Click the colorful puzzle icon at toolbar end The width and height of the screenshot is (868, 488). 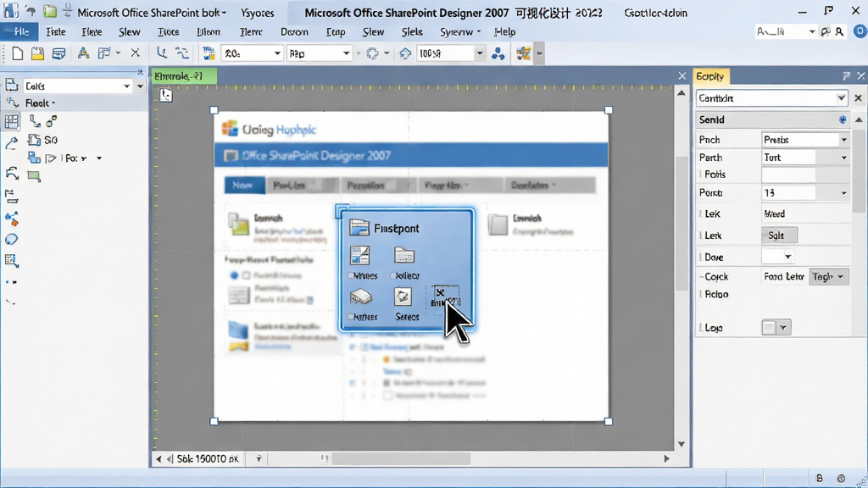tap(523, 53)
